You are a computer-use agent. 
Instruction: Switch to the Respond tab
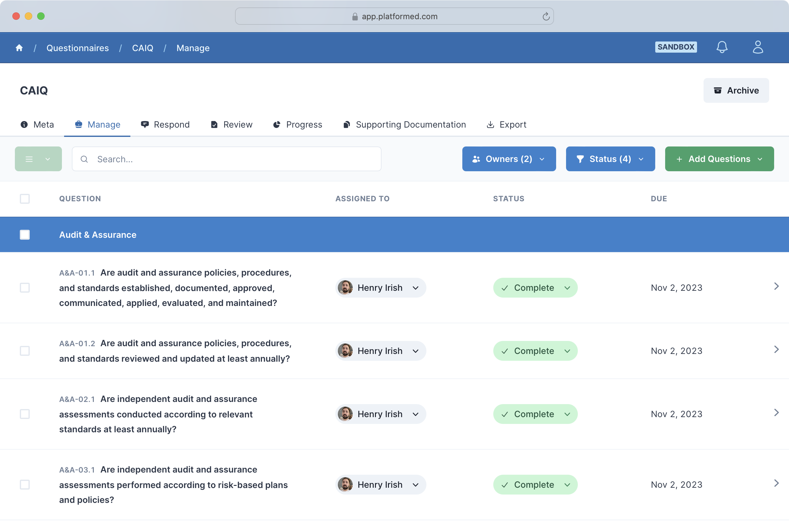[165, 124]
